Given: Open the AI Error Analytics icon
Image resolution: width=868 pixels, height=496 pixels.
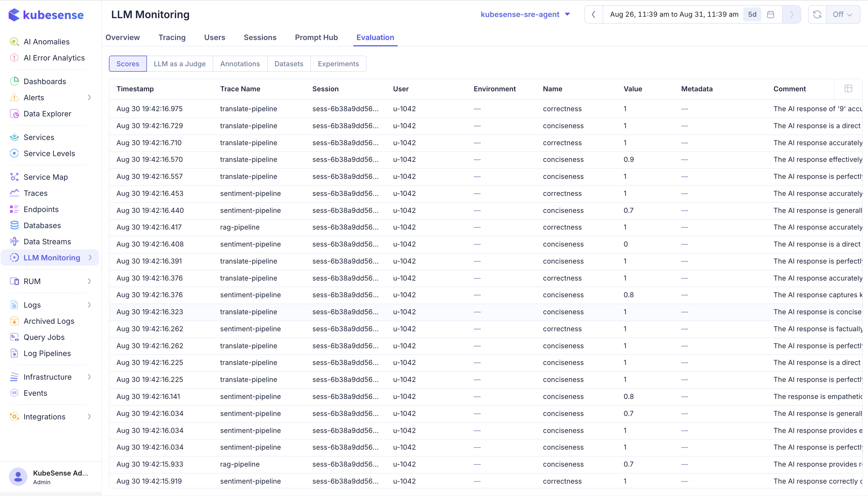Looking at the screenshot, I should (x=14, y=58).
